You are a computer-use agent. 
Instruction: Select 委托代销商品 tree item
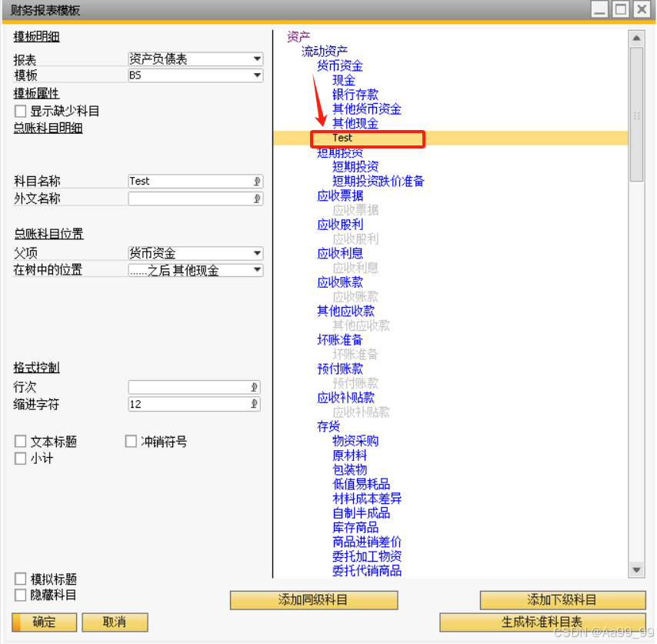(367, 571)
